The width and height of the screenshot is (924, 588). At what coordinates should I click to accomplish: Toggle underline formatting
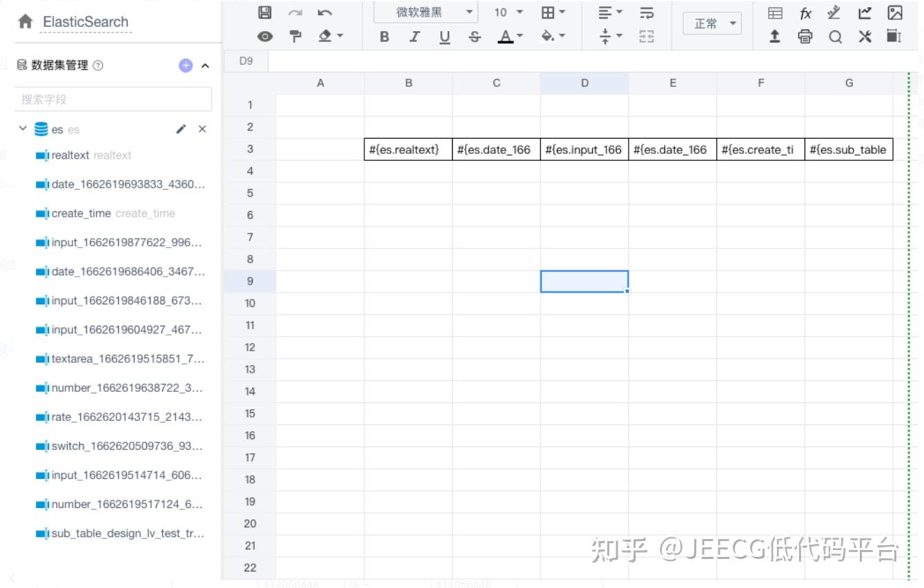coord(444,37)
